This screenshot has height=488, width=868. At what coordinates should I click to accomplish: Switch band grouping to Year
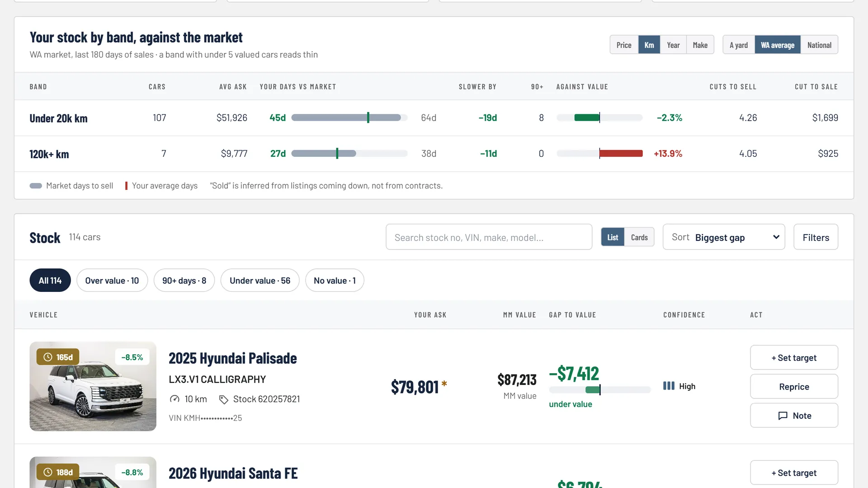coord(673,45)
